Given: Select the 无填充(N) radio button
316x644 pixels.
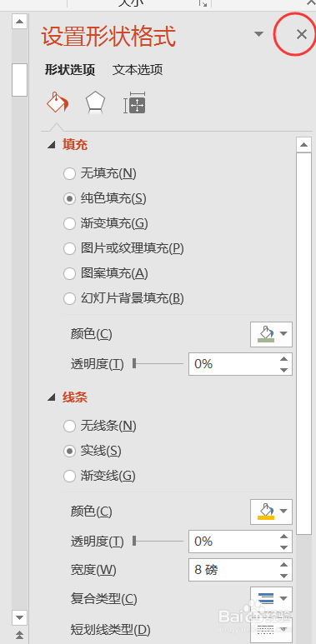Looking at the screenshot, I should click(x=69, y=174).
